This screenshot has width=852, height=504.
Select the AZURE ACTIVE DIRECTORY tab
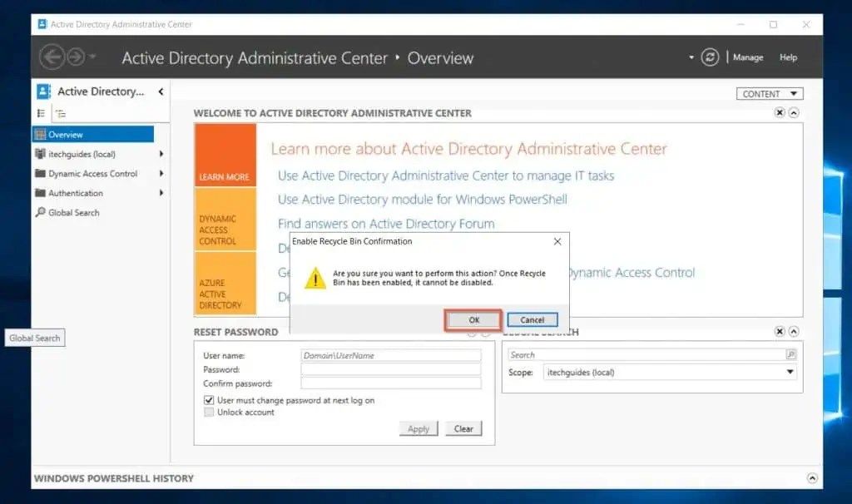(225, 283)
